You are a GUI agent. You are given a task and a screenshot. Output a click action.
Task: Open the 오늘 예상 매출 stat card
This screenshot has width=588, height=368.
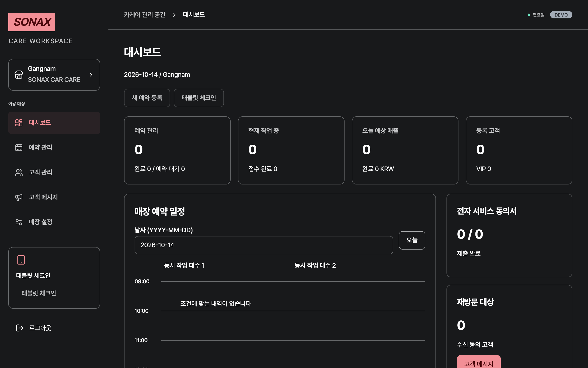[x=405, y=150]
